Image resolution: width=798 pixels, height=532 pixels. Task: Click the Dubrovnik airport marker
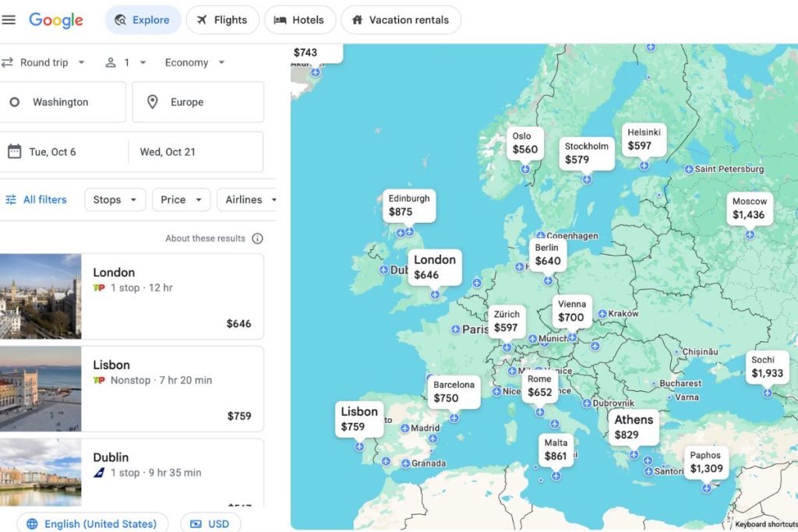587,403
